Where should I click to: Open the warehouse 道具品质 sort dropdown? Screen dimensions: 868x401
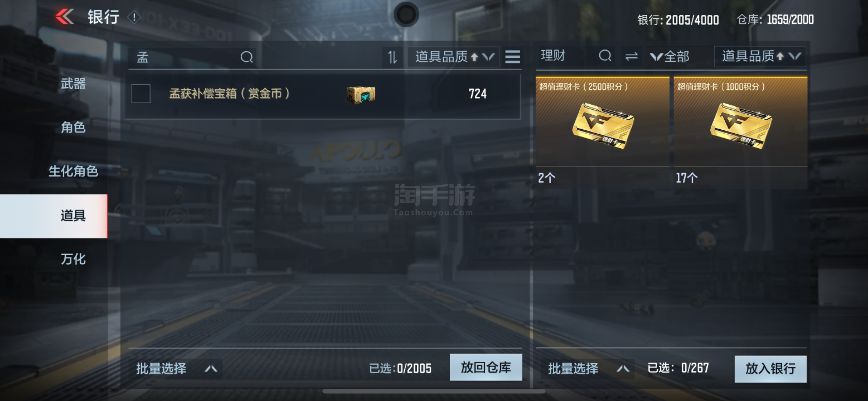pyautogui.click(x=760, y=56)
